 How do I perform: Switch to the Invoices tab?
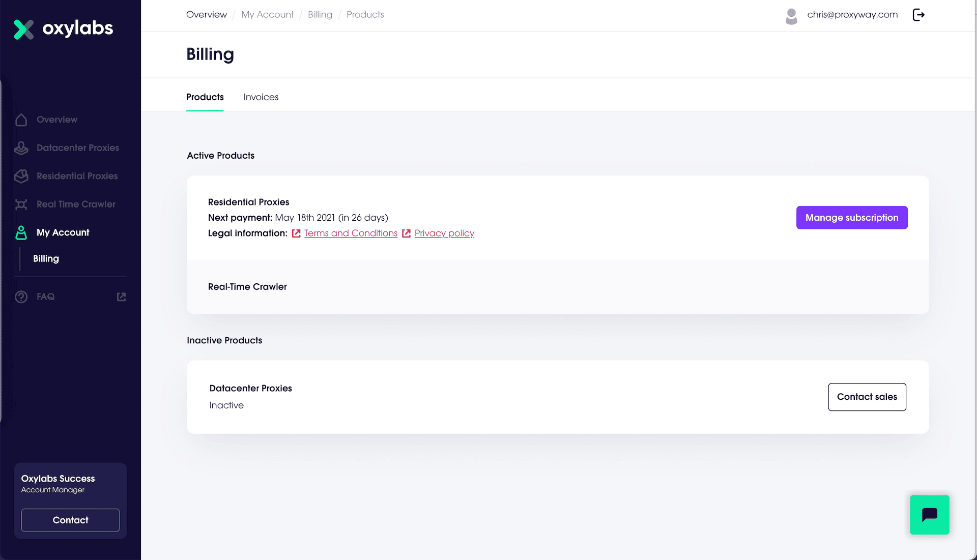click(x=261, y=97)
